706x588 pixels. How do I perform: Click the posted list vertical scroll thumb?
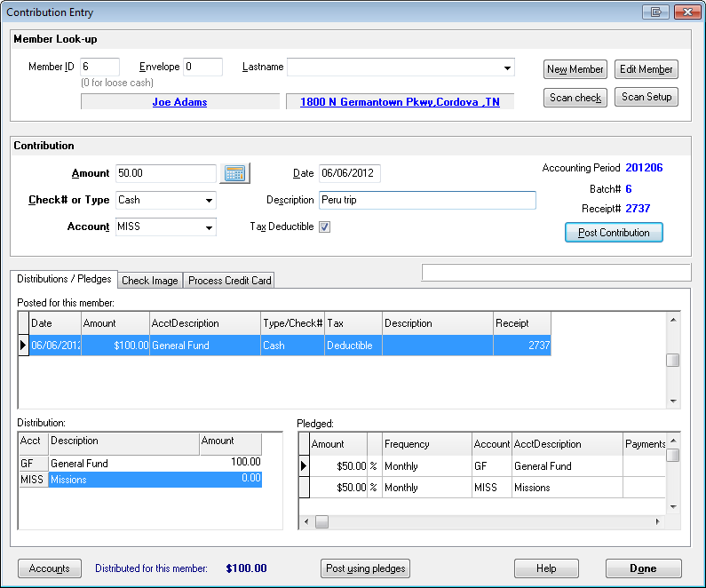coord(672,361)
